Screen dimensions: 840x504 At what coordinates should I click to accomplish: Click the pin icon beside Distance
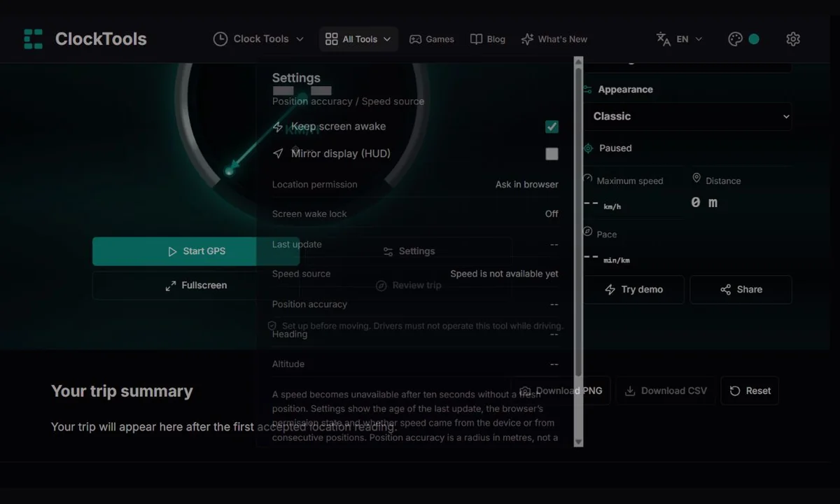pos(696,178)
